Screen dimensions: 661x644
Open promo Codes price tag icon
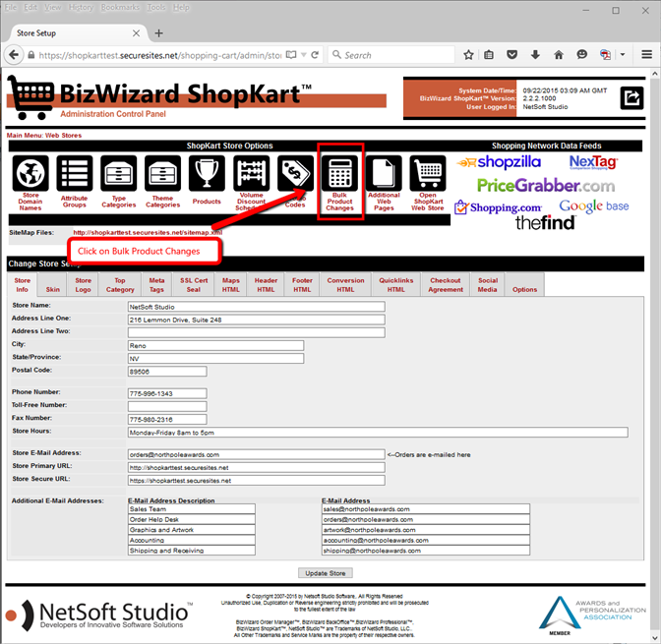295,173
